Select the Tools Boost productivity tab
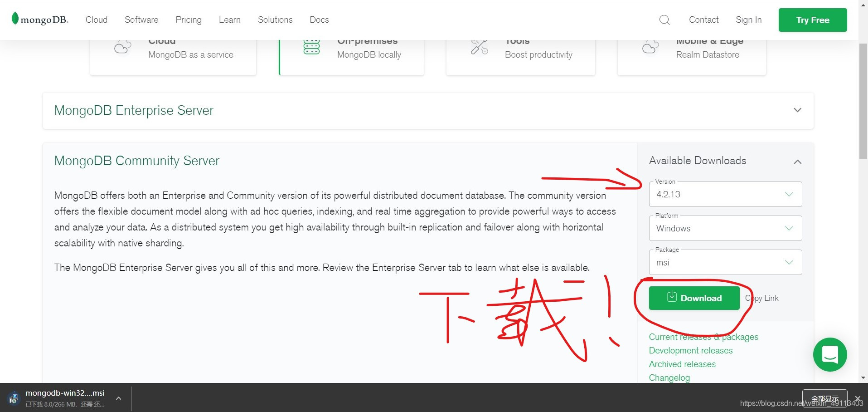This screenshot has height=412, width=868. point(521,57)
